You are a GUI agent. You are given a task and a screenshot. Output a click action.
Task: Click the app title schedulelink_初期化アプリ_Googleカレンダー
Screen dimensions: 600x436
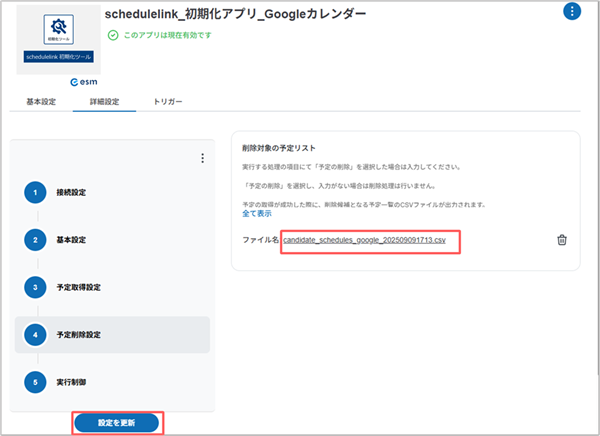coord(235,14)
